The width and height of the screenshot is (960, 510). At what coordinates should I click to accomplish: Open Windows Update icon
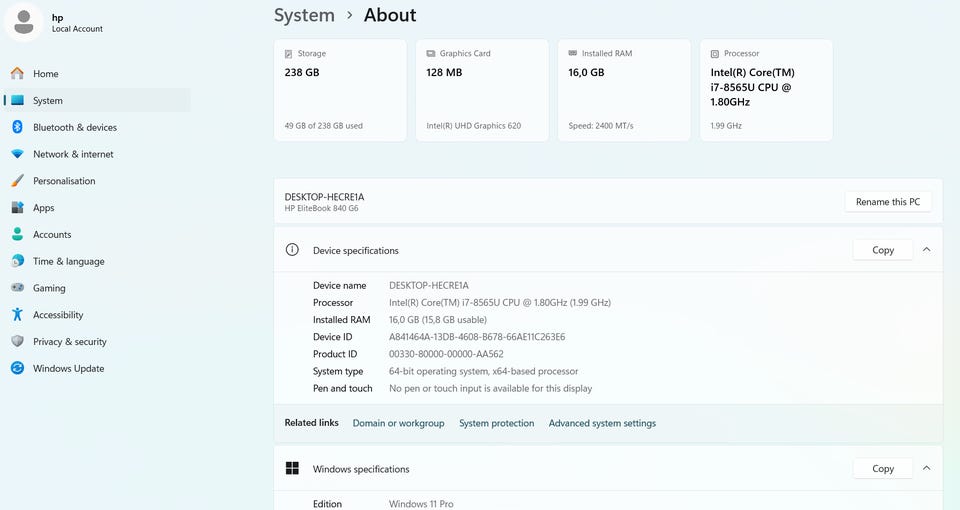pos(17,368)
